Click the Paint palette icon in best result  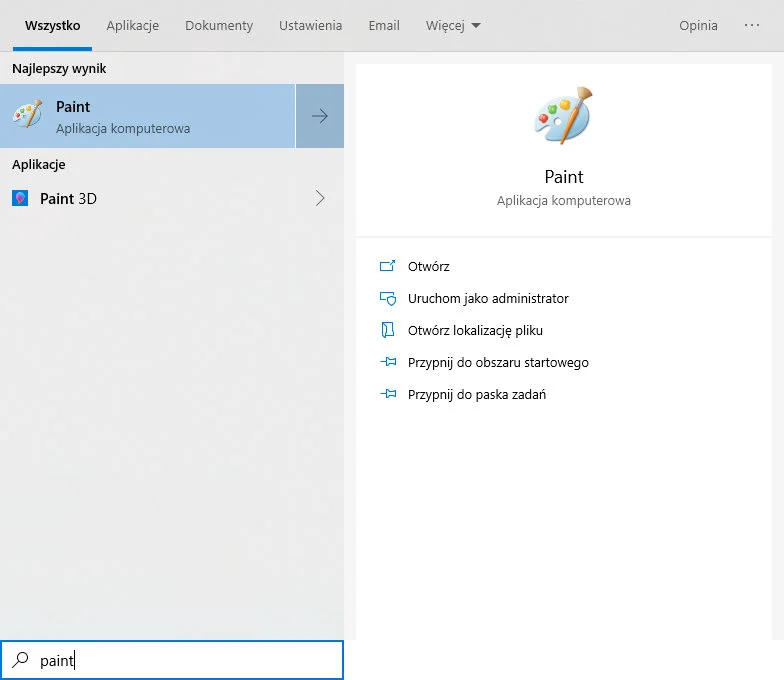tap(27, 115)
